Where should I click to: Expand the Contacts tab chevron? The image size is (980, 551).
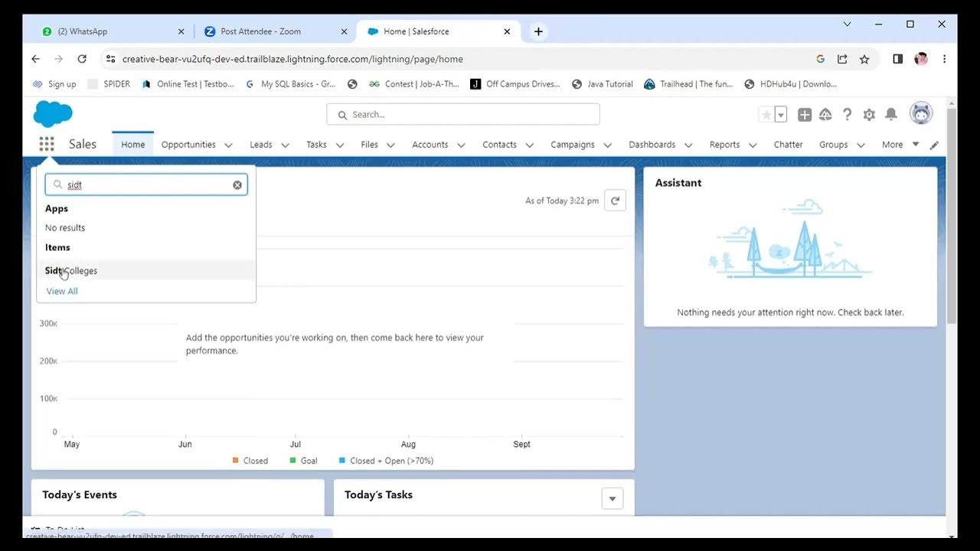pyautogui.click(x=530, y=145)
